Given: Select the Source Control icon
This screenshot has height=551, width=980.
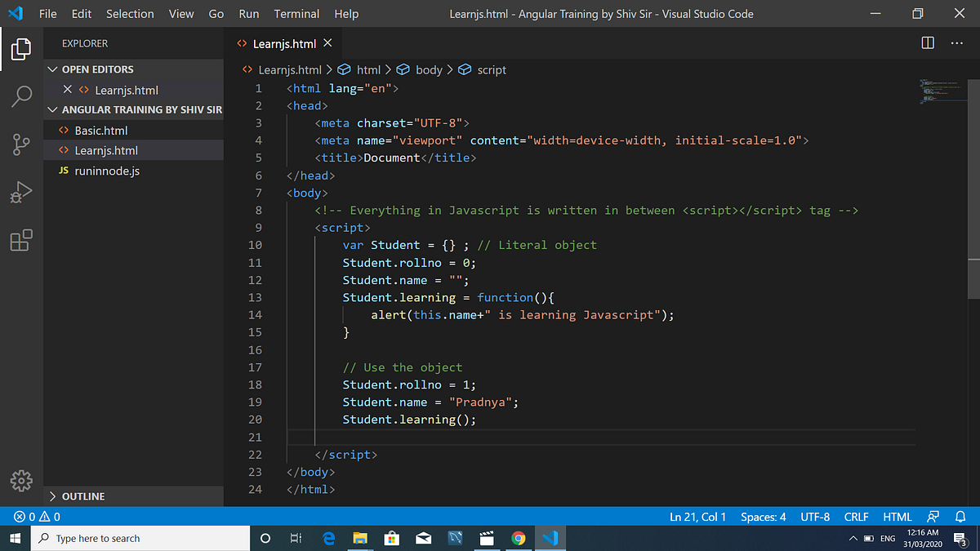Looking at the screenshot, I should [x=21, y=144].
